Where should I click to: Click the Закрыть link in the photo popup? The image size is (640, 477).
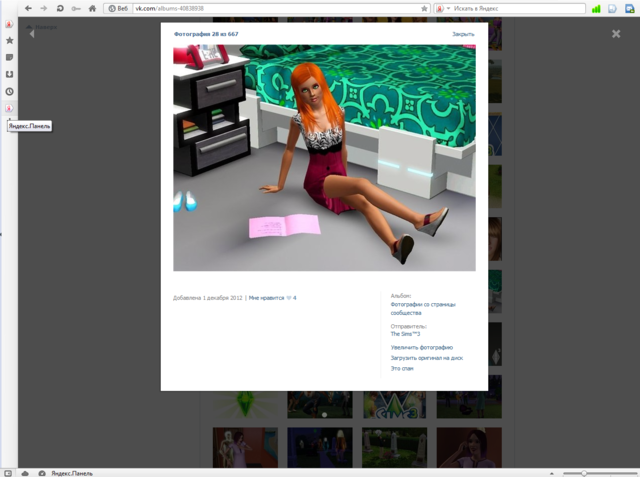[463, 34]
